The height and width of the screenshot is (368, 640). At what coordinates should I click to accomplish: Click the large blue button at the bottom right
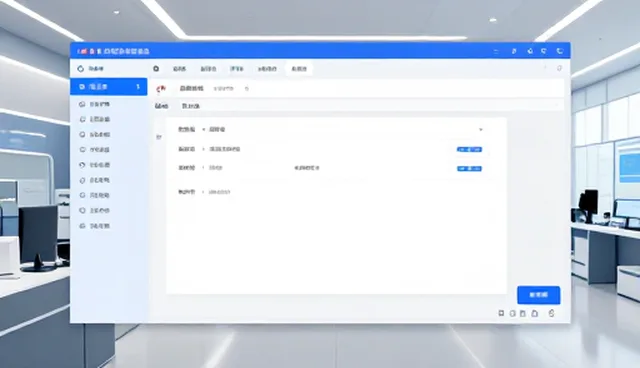[538, 295]
